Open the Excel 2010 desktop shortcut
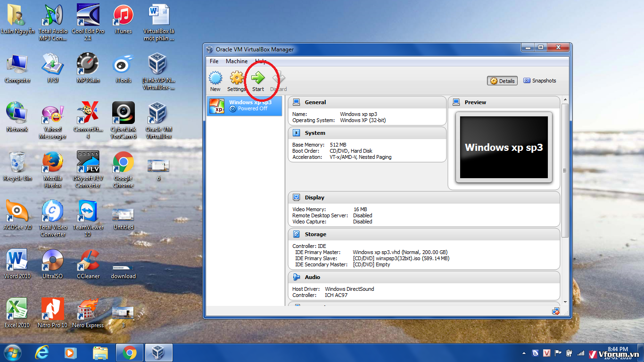The image size is (644, 362). pos(17,313)
